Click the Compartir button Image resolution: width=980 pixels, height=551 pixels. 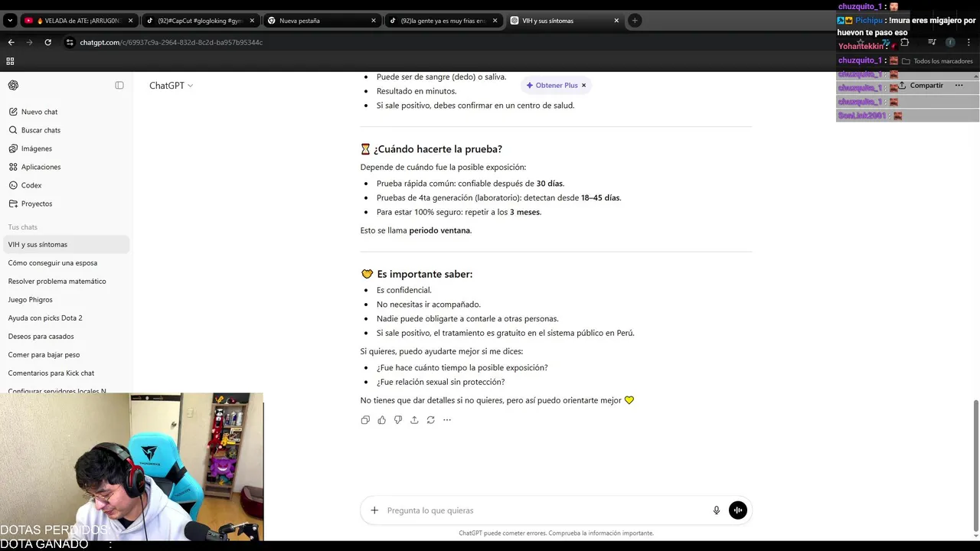click(921, 86)
